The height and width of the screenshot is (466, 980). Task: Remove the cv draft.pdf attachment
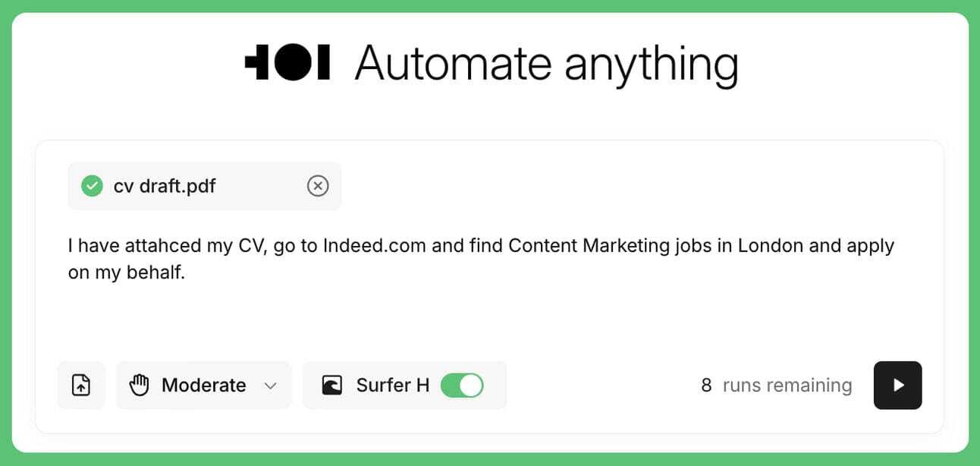[x=318, y=185]
